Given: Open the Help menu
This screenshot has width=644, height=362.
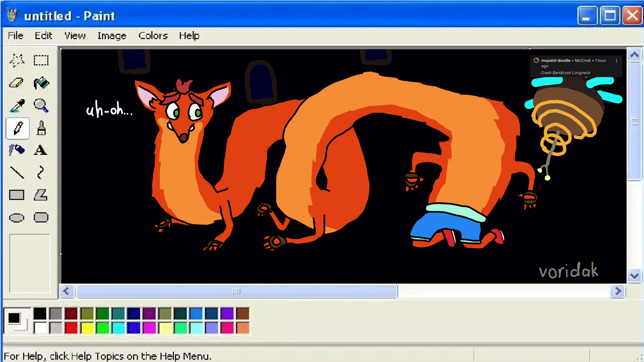Looking at the screenshot, I should [189, 36].
